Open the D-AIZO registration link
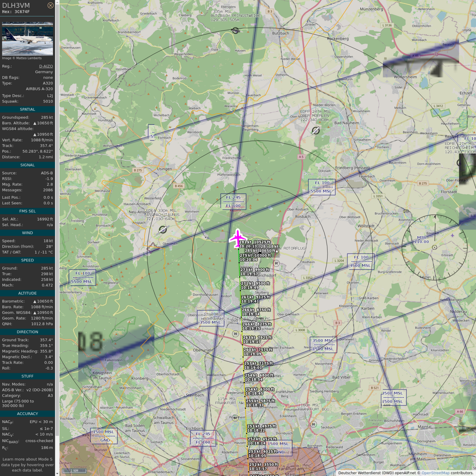This screenshot has width=476, height=476. 46,66
